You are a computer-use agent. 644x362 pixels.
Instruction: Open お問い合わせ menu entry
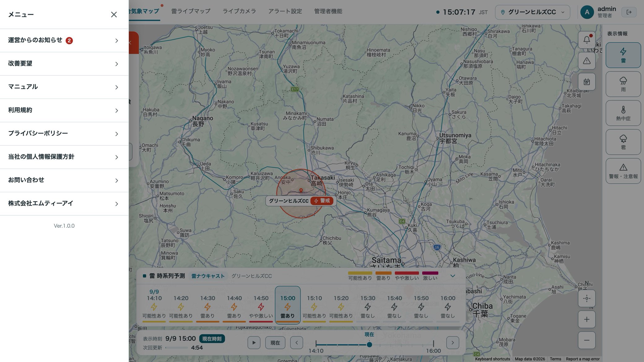(x=64, y=180)
